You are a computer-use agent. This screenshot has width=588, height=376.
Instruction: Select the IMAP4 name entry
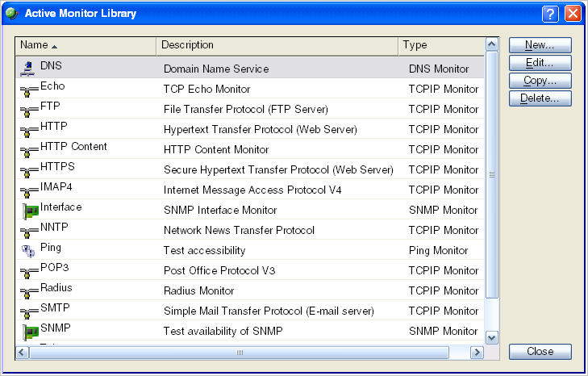point(56,187)
